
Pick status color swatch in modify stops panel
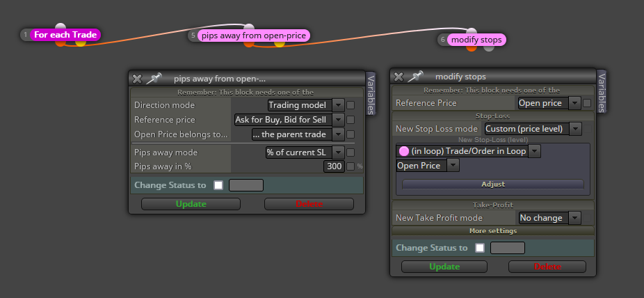click(508, 248)
